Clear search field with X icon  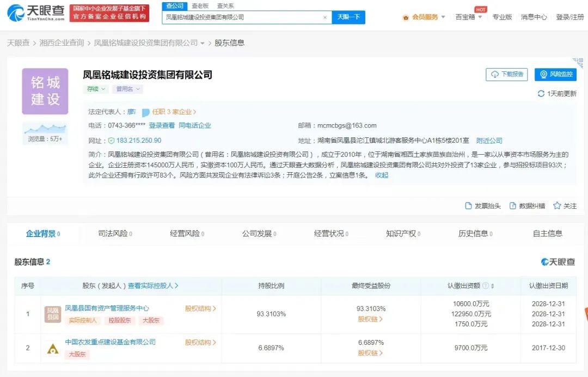(x=325, y=17)
